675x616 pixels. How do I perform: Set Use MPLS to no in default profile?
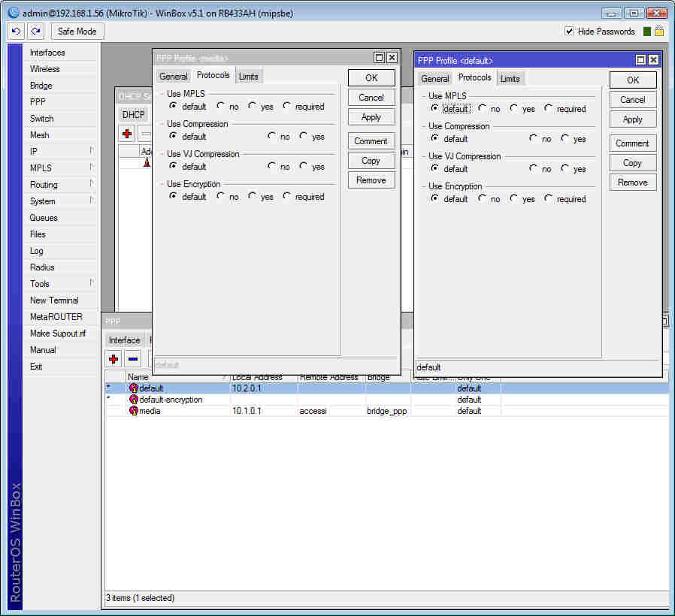[482, 108]
